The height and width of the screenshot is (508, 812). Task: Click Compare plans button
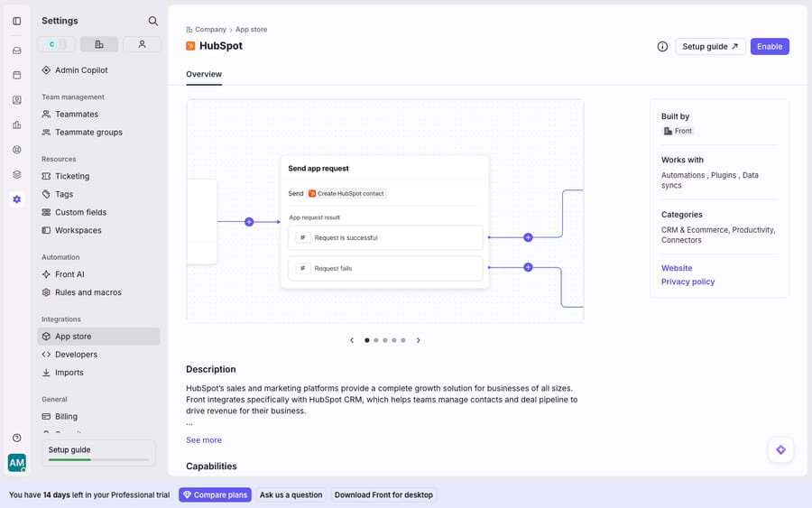pos(215,495)
